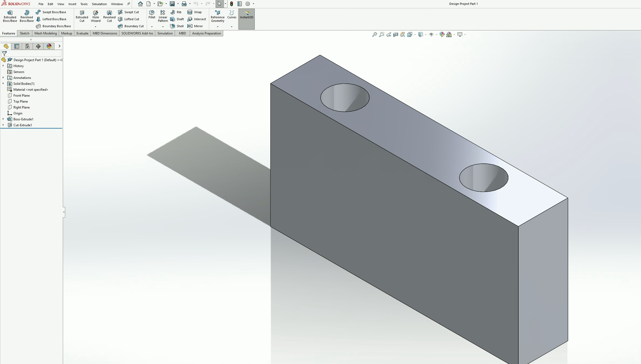Open dropdown under Reference Geometry
Screen dimensions: 641x364
218,27
